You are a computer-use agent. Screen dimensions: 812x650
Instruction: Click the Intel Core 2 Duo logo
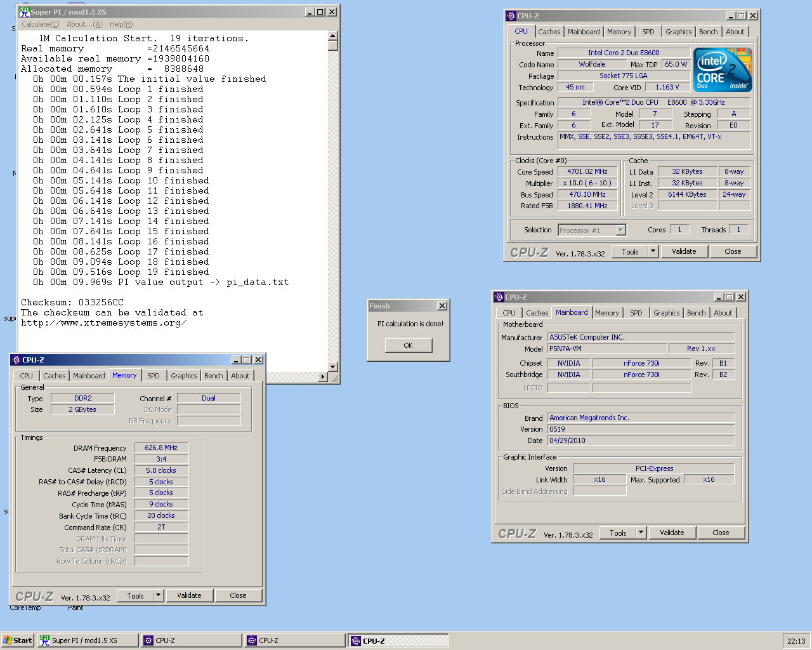pos(723,69)
